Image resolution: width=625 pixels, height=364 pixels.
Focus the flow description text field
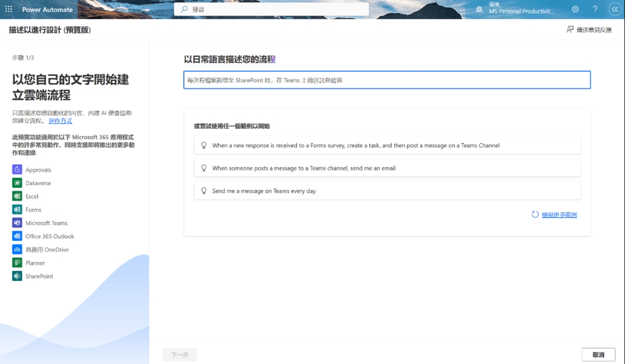[x=387, y=80]
